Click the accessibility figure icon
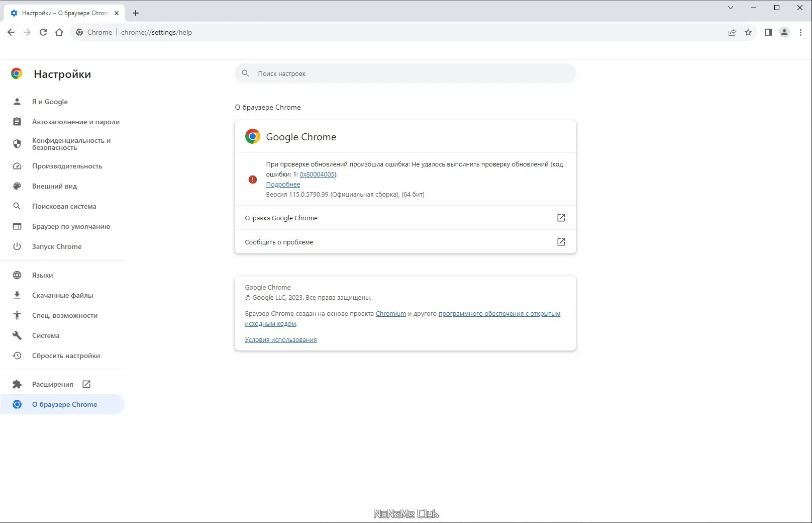The width and height of the screenshot is (812, 523). (17, 315)
